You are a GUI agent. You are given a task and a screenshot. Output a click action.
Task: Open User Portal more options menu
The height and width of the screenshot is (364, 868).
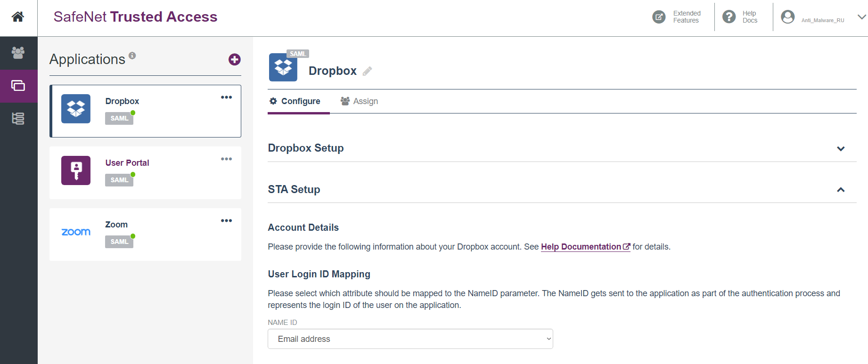tap(227, 159)
